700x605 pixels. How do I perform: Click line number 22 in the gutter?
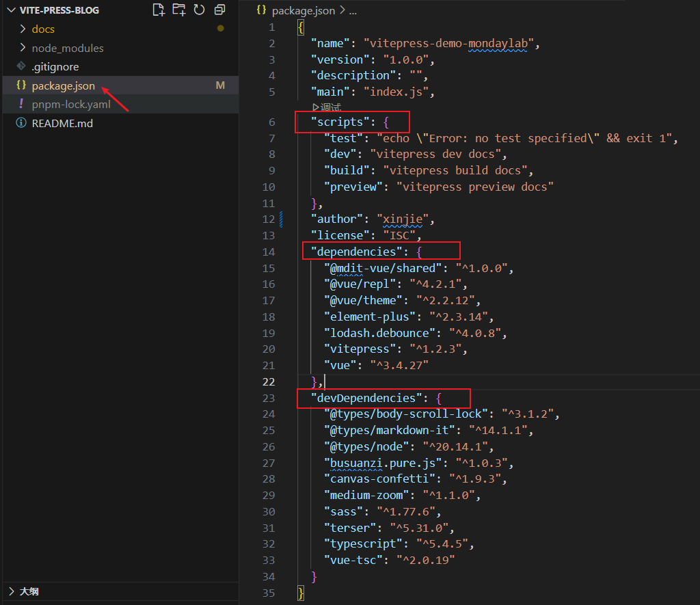point(268,381)
